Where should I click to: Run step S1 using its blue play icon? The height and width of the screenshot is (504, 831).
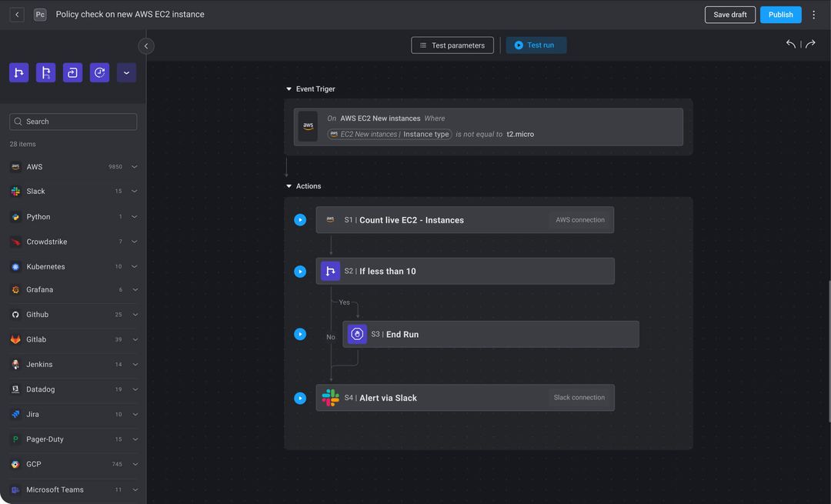(x=300, y=219)
